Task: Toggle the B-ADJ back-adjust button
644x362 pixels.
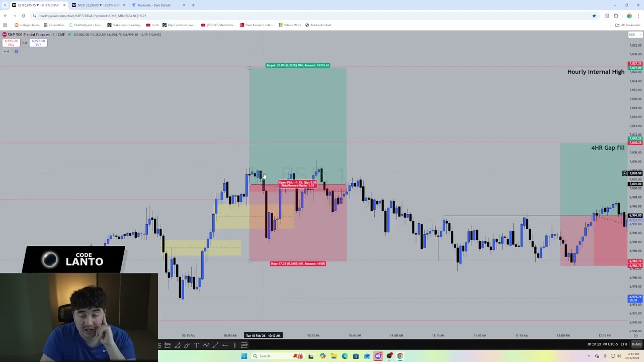Action: 636,344
